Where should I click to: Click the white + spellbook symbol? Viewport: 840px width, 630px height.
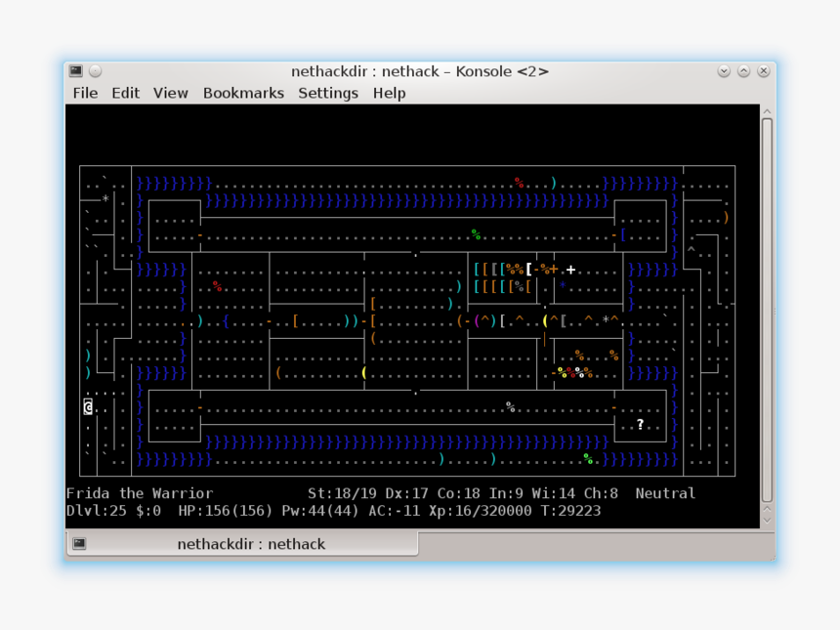[x=571, y=270]
